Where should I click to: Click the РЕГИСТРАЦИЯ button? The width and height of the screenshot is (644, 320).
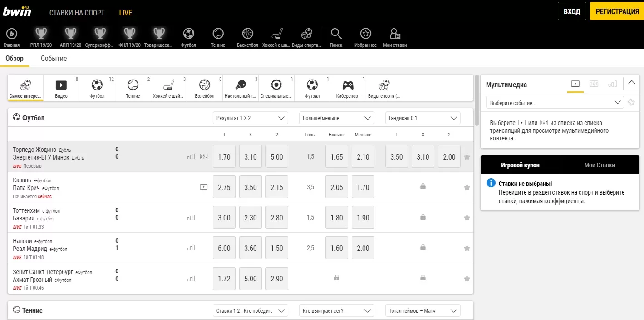(617, 11)
